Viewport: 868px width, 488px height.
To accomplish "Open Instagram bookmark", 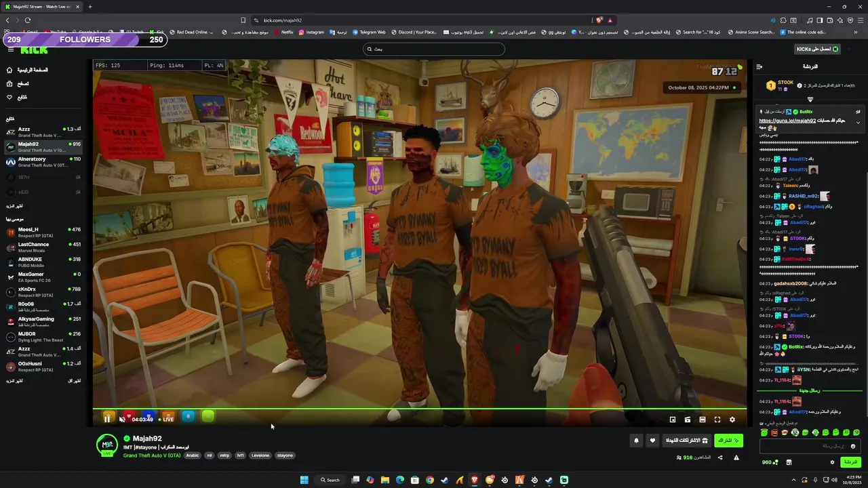I will coord(312,32).
